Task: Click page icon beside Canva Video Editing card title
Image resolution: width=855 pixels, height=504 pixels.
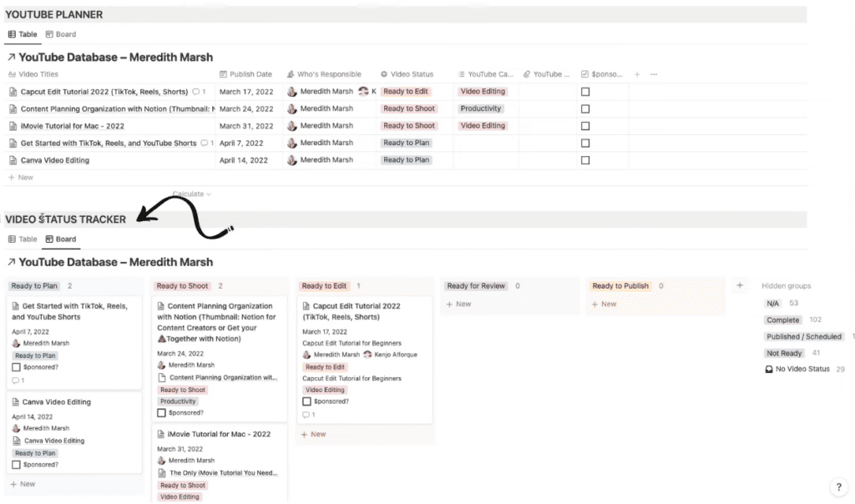Action: pos(15,402)
